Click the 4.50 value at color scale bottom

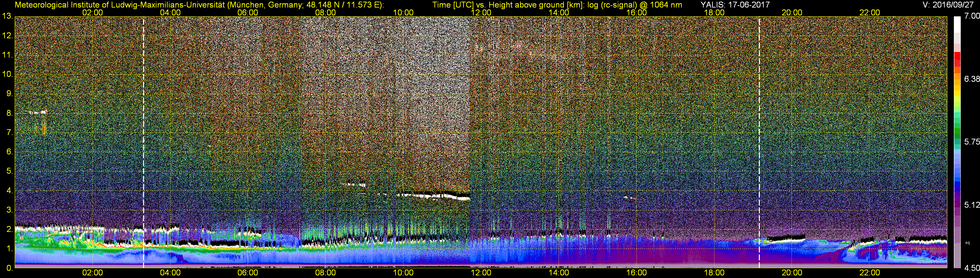pos(972,268)
